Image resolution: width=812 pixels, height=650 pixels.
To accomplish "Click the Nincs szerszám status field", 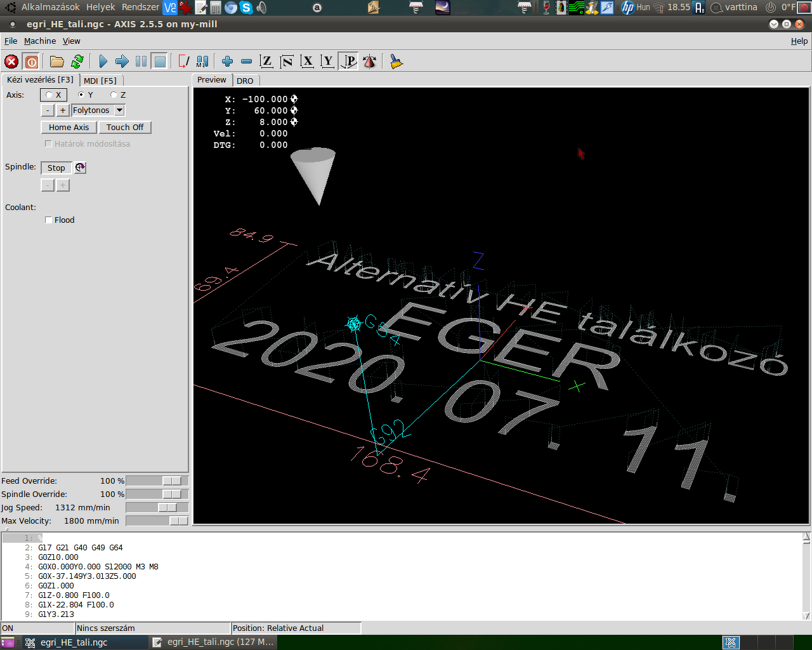I will point(153,628).
